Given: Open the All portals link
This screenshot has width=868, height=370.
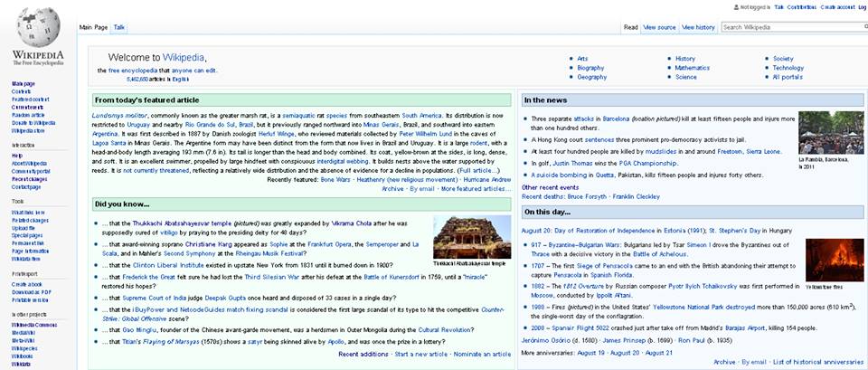Looking at the screenshot, I should [x=788, y=77].
